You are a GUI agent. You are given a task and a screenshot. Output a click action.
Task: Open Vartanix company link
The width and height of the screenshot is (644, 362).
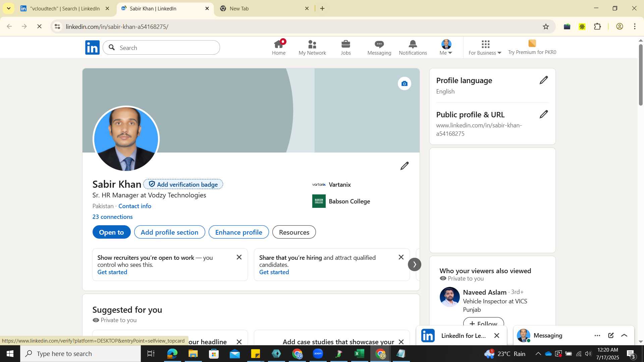(x=331, y=185)
